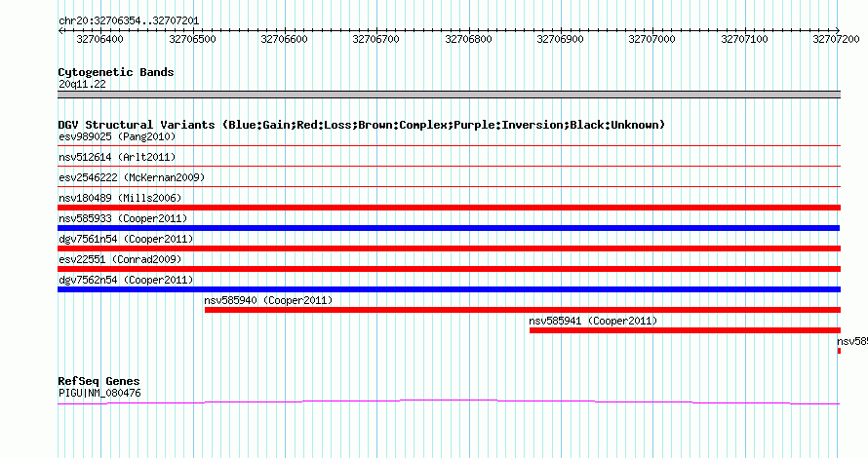
Task: Click ruler position 32706900
Action: 560,39
